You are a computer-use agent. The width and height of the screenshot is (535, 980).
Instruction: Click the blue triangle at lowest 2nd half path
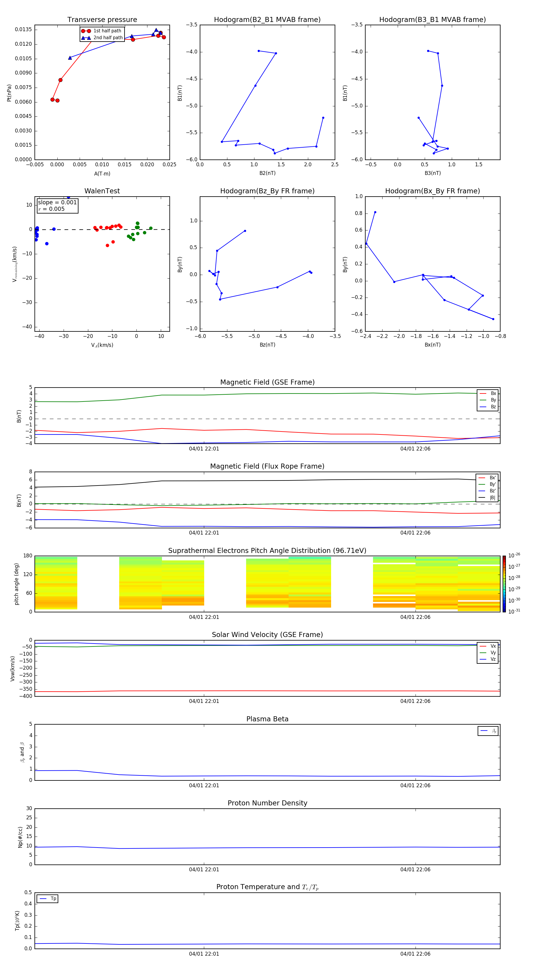click(70, 58)
